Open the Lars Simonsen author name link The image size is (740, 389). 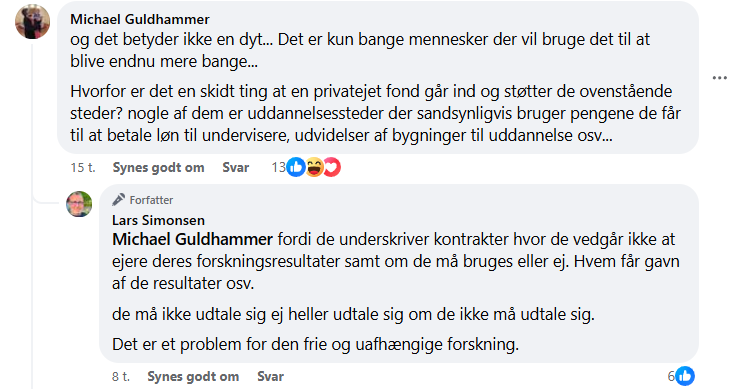tap(159, 220)
